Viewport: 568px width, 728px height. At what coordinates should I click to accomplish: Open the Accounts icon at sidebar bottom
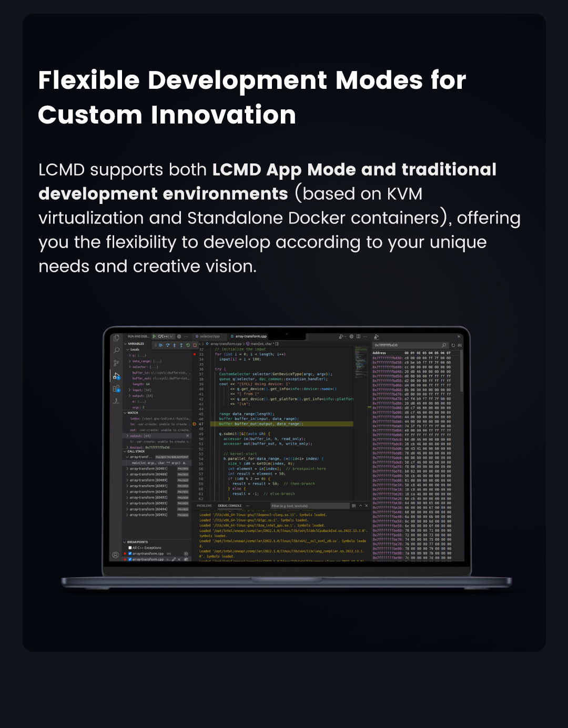click(x=116, y=555)
